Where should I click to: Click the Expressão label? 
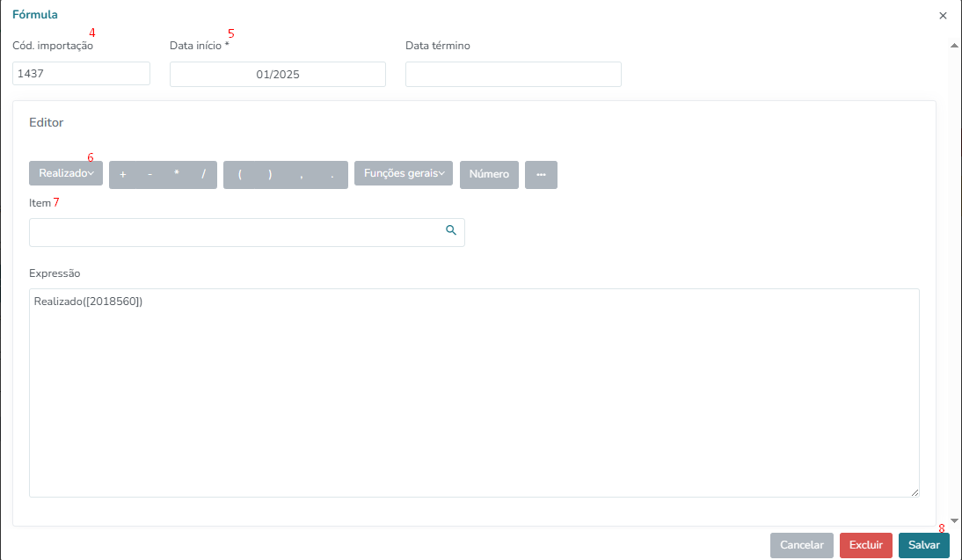point(55,273)
